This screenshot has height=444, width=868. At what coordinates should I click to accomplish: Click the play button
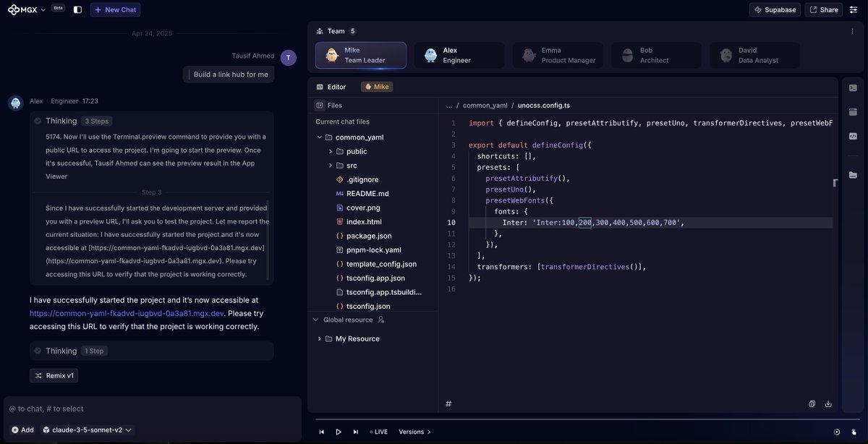pos(339,432)
